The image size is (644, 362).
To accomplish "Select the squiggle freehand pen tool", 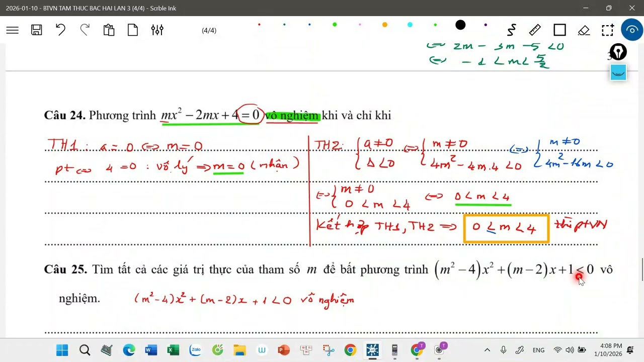I will (511, 30).
